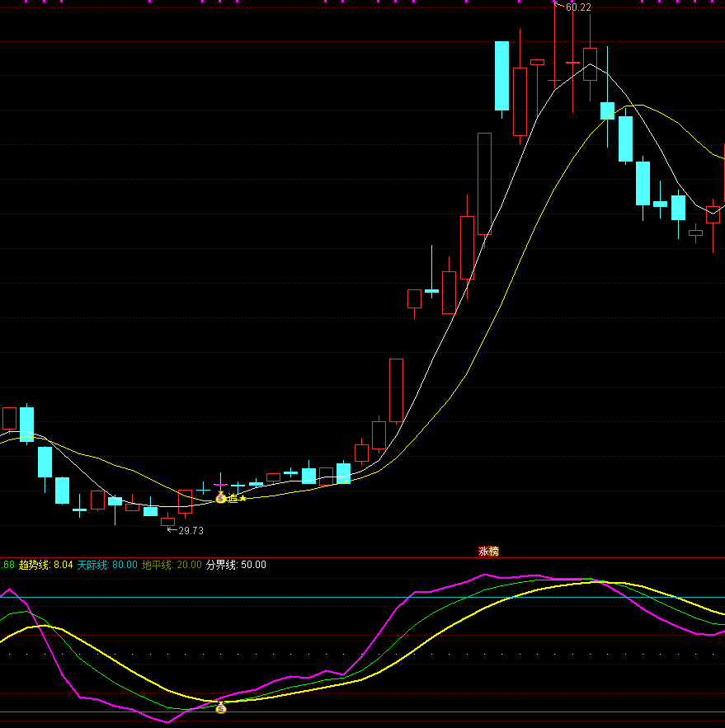The width and height of the screenshot is (725, 728).
Task: Select the 天际线 80.00 indicator label
Action: (x=107, y=565)
